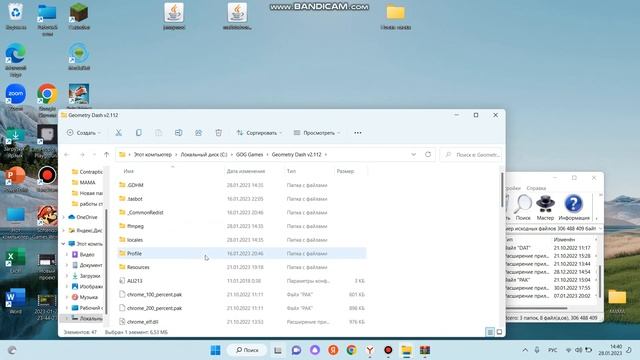Open File Explorer icon on the taskbar
The height and width of the screenshot is (360, 640).
pyautogui.click(x=407, y=350)
